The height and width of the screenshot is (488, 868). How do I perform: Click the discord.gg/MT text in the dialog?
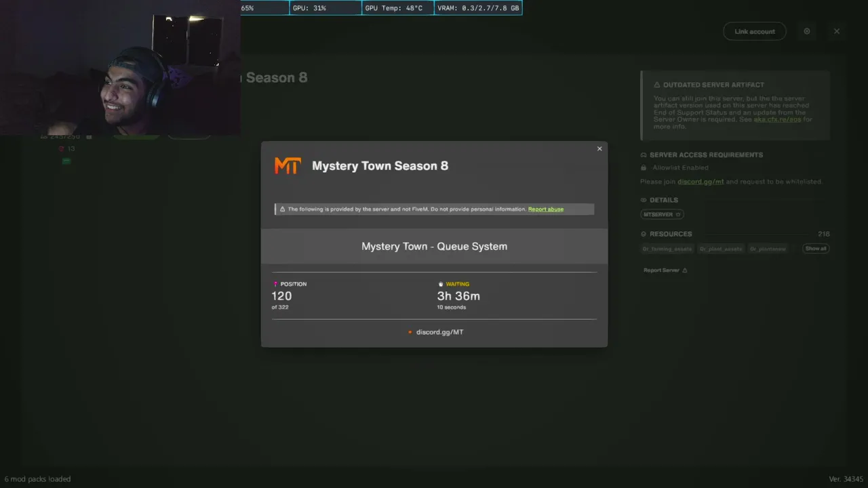click(440, 332)
